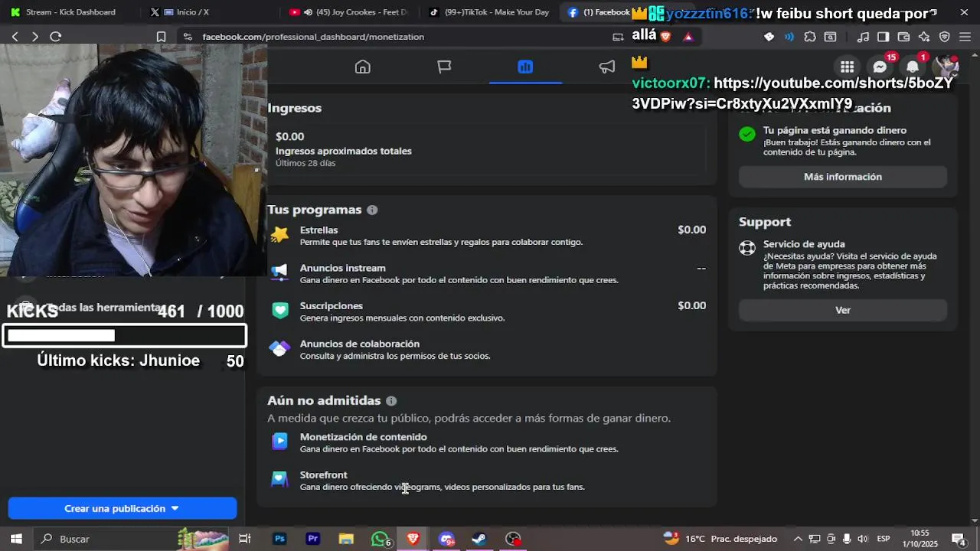The width and height of the screenshot is (980, 551).
Task: Click the Suscripciones heart icon
Action: tap(279, 311)
